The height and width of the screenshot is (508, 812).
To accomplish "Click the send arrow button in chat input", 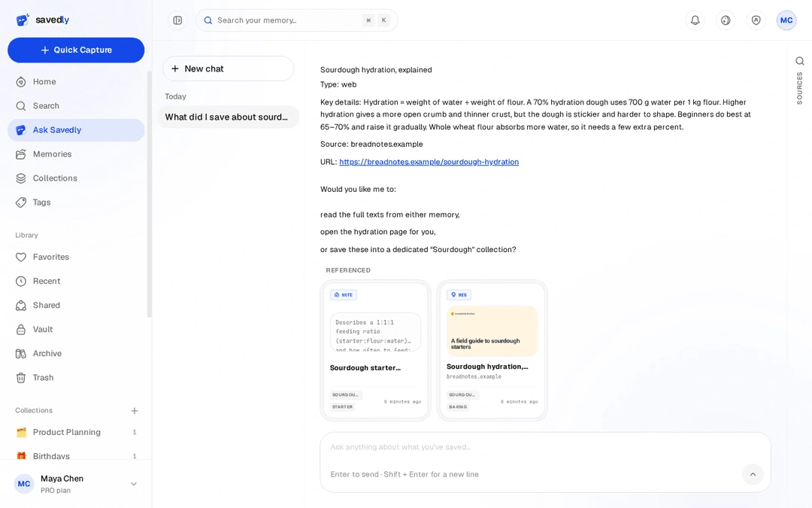I will (753, 474).
